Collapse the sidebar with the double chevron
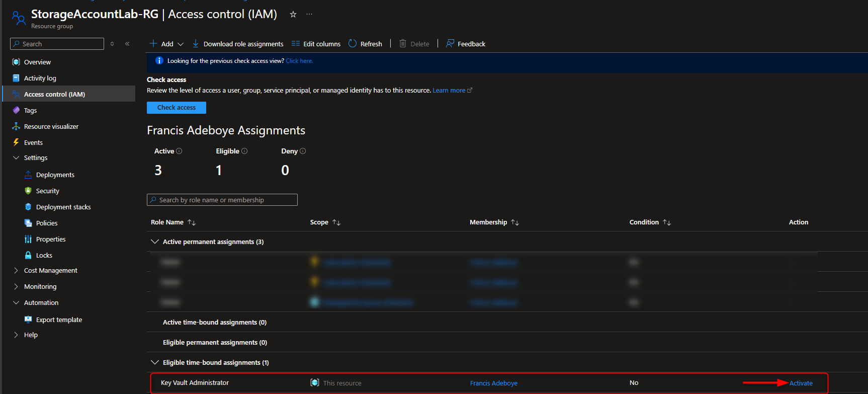This screenshot has width=868, height=394. pyautogui.click(x=127, y=44)
